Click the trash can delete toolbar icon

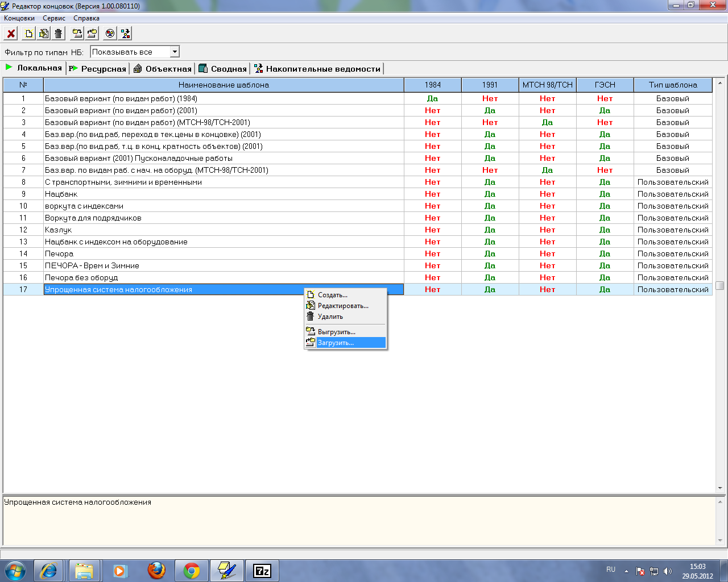pyautogui.click(x=58, y=34)
